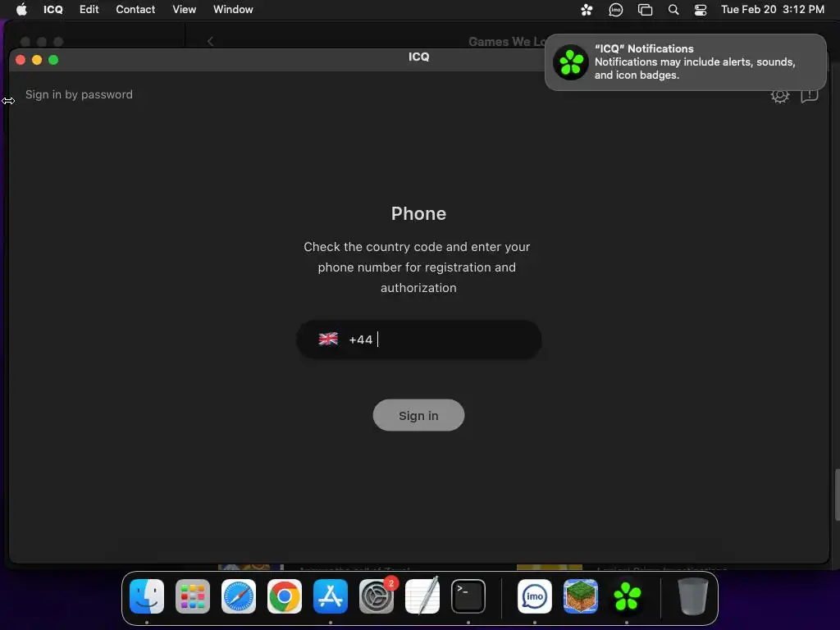Open Launchpad from the Dock

click(192, 596)
